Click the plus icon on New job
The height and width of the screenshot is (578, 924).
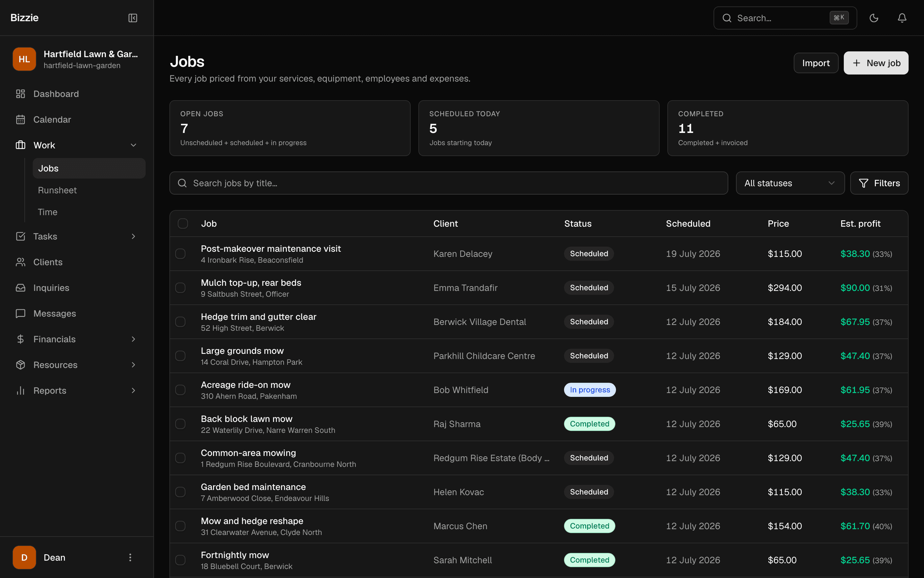857,63
